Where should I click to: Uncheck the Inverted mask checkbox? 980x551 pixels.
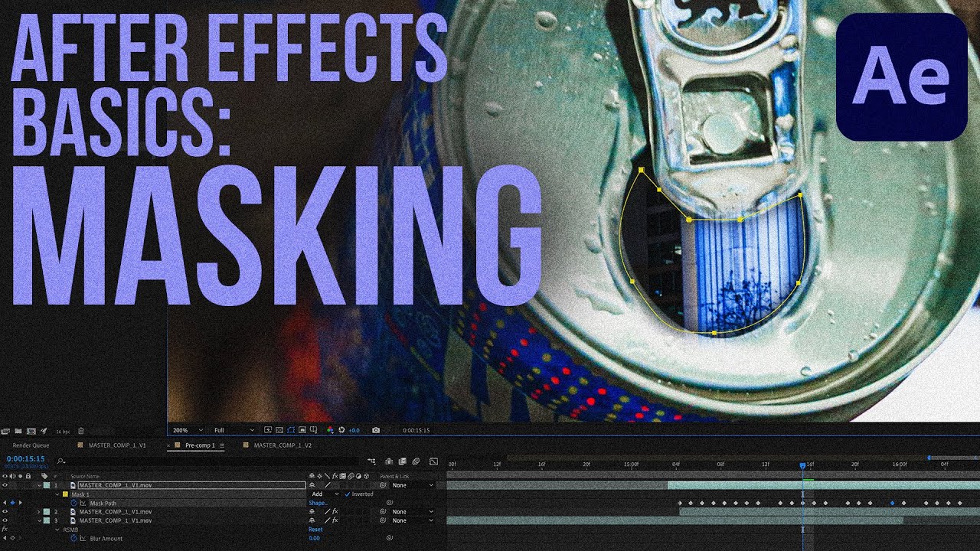[347, 494]
